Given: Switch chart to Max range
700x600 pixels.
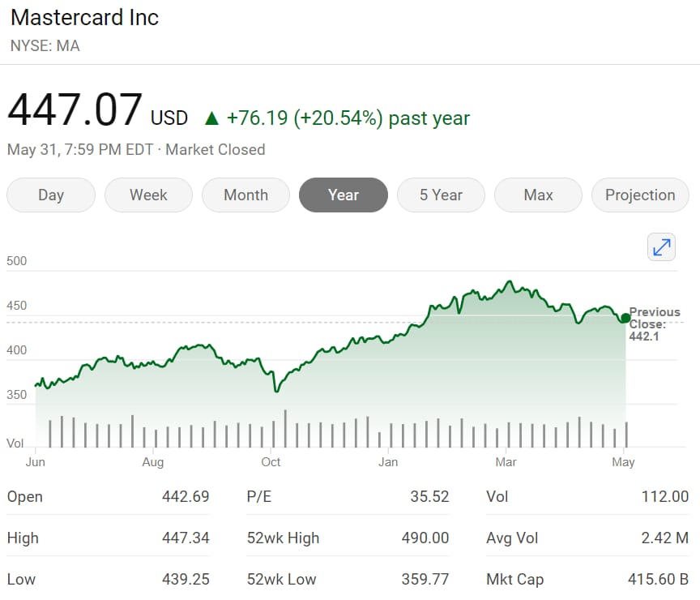Looking at the screenshot, I should [x=538, y=195].
